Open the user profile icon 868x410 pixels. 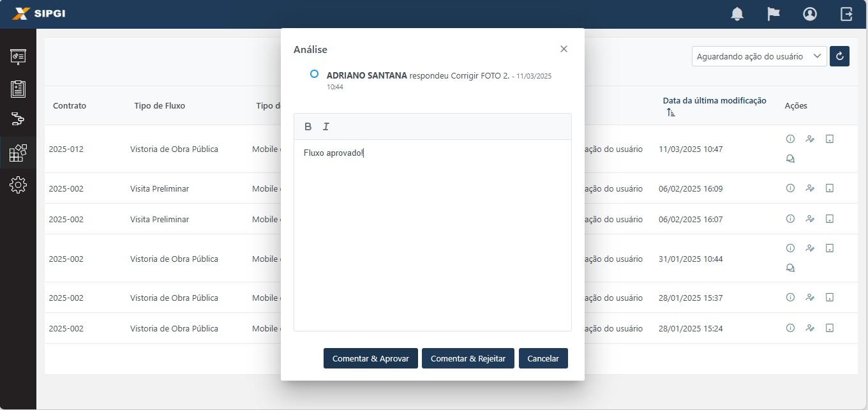tap(810, 14)
